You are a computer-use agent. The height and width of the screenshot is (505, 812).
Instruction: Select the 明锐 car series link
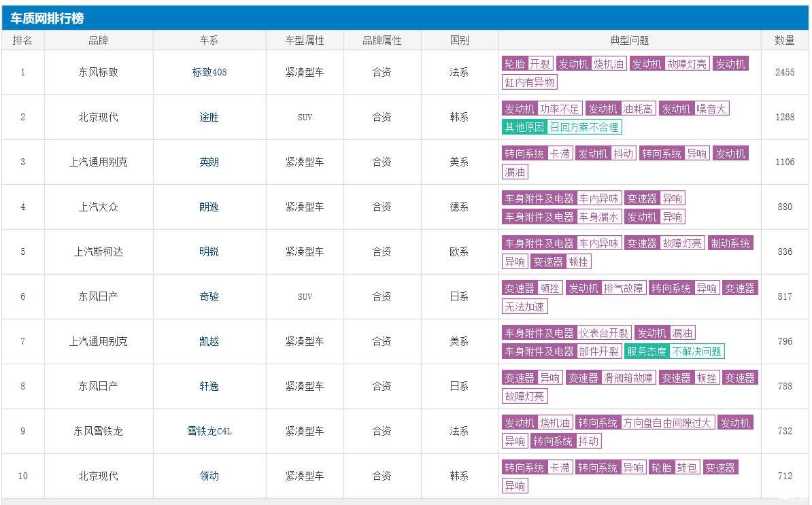pyautogui.click(x=209, y=252)
